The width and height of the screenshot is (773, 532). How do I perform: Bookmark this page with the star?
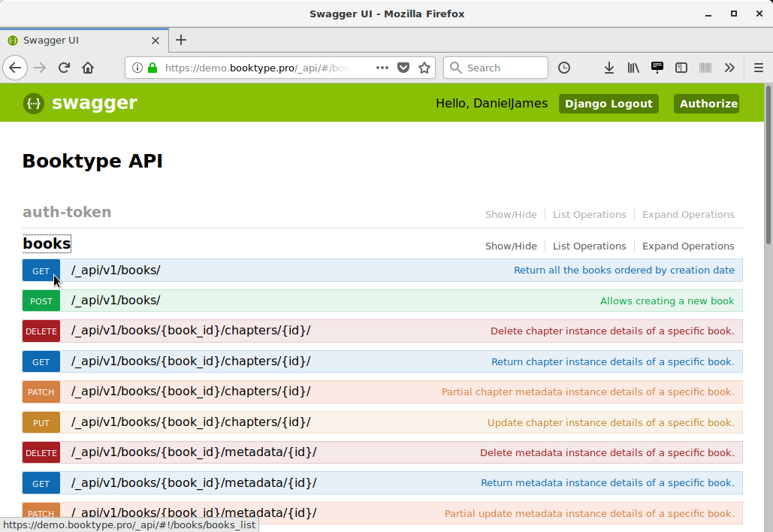(424, 68)
